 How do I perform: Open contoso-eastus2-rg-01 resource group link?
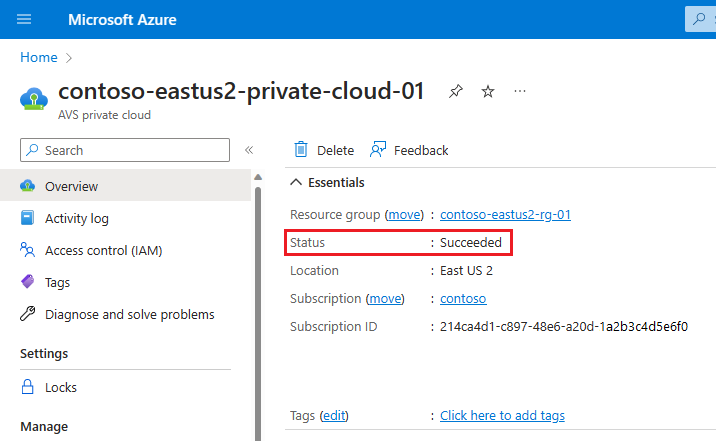(505, 214)
